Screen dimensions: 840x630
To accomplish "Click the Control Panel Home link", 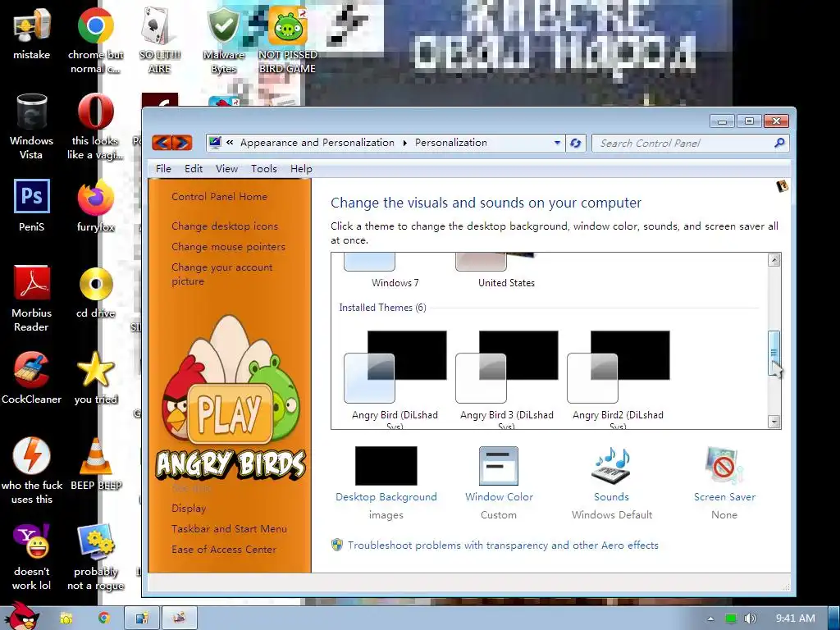I will click(x=219, y=197).
